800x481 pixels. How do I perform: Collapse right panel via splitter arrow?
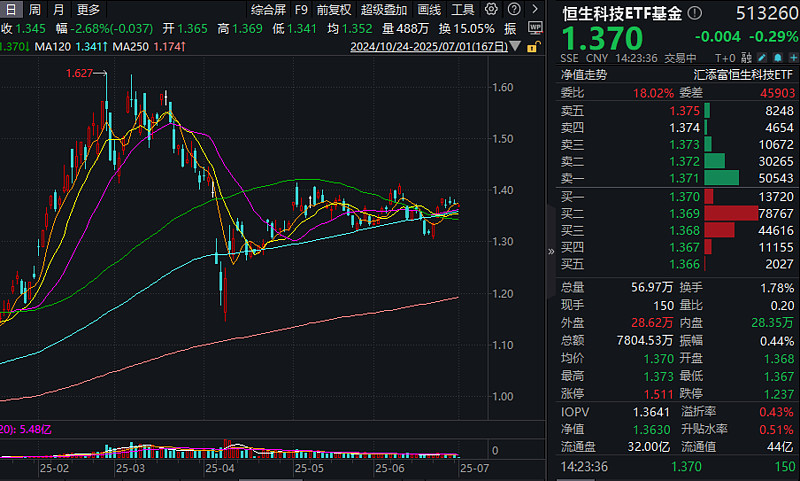point(551,252)
